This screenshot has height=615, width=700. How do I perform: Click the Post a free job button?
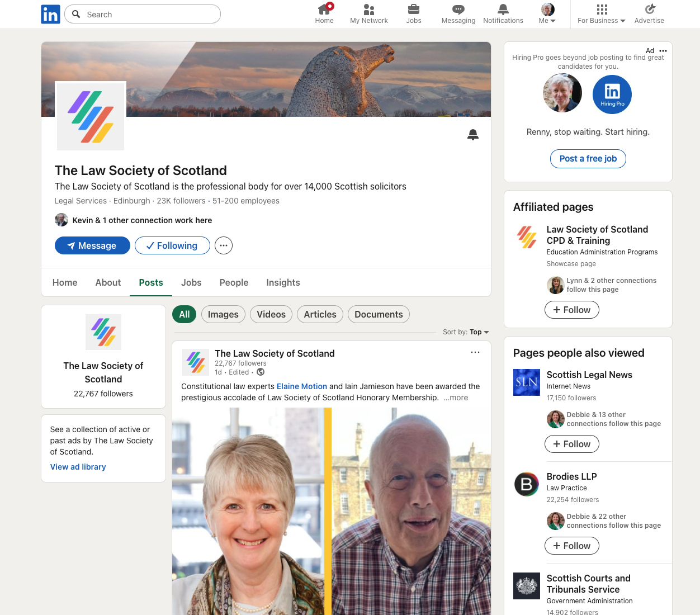[x=588, y=159]
